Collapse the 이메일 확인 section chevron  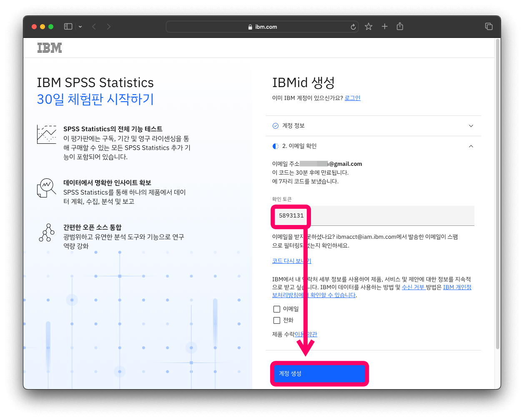[x=471, y=146]
